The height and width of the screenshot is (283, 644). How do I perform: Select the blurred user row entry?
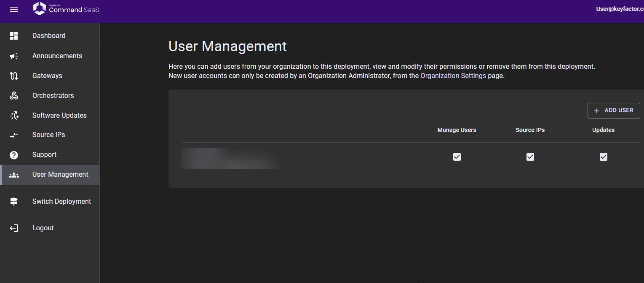(230, 158)
